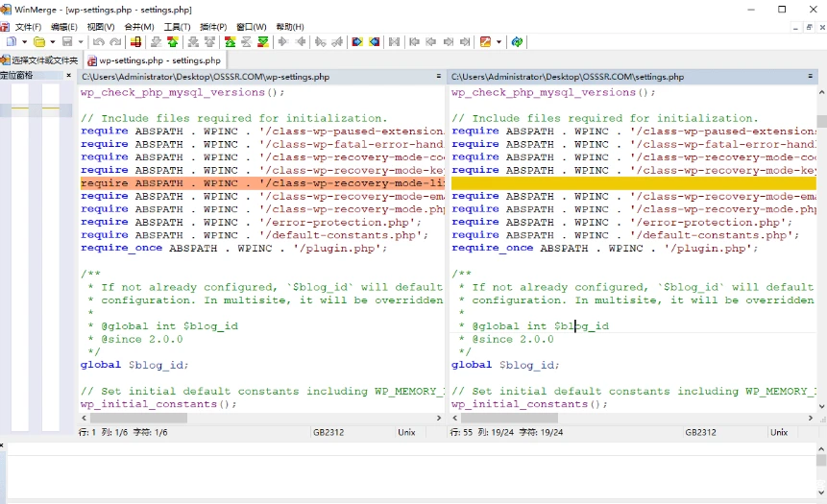Go to previous difference (green up arrow)

coord(173,41)
